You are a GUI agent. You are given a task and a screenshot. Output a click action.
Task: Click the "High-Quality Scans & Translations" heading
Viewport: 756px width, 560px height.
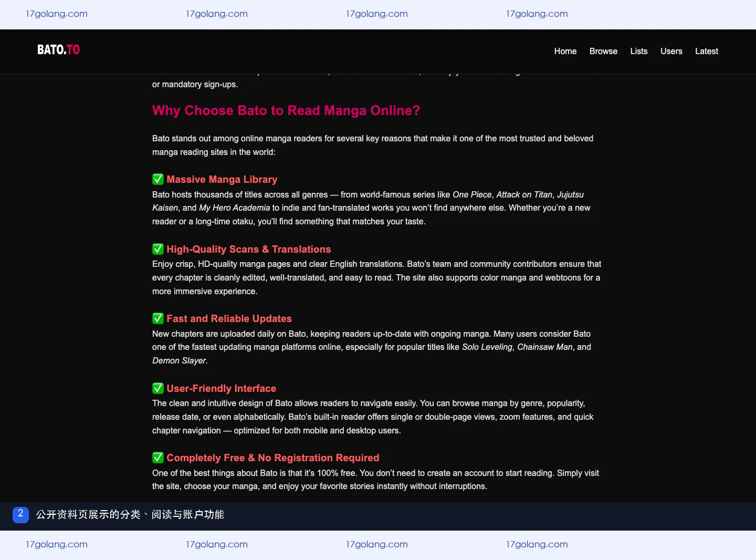coord(249,249)
